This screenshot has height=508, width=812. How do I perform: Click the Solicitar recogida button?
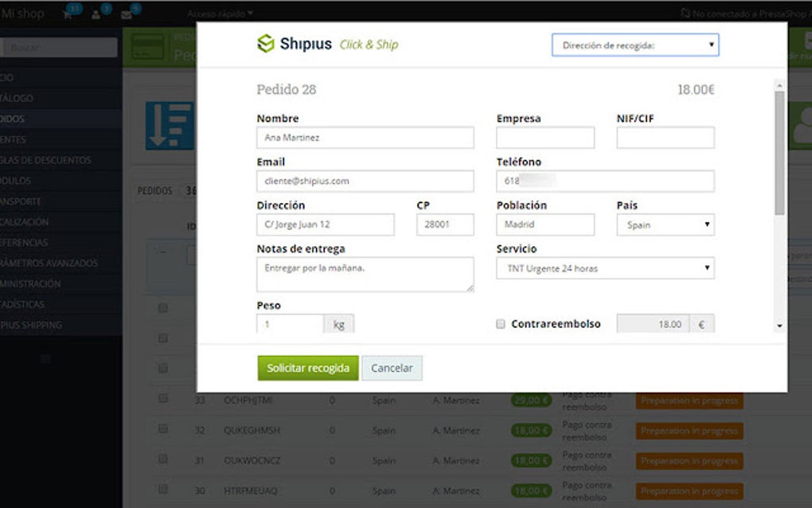click(308, 368)
